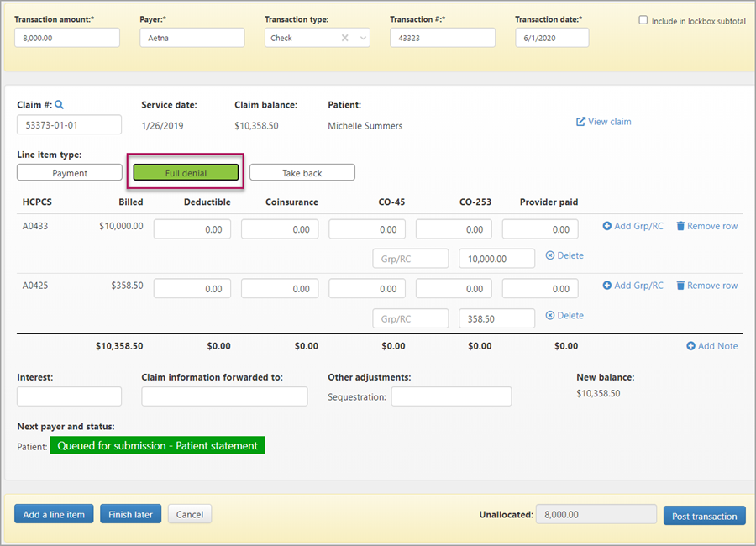Click the claim number search magnifier icon
This screenshot has width=756, height=546.
(60, 105)
